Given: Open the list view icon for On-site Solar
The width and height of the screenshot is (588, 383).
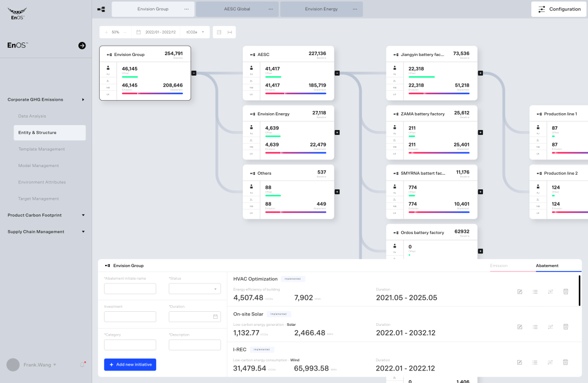Looking at the screenshot, I should click(x=535, y=327).
